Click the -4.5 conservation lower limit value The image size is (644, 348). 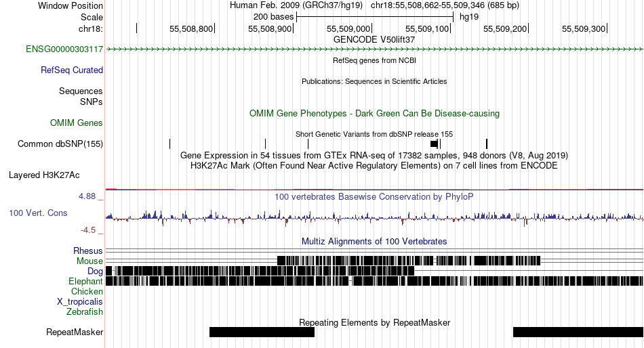coord(88,230)
